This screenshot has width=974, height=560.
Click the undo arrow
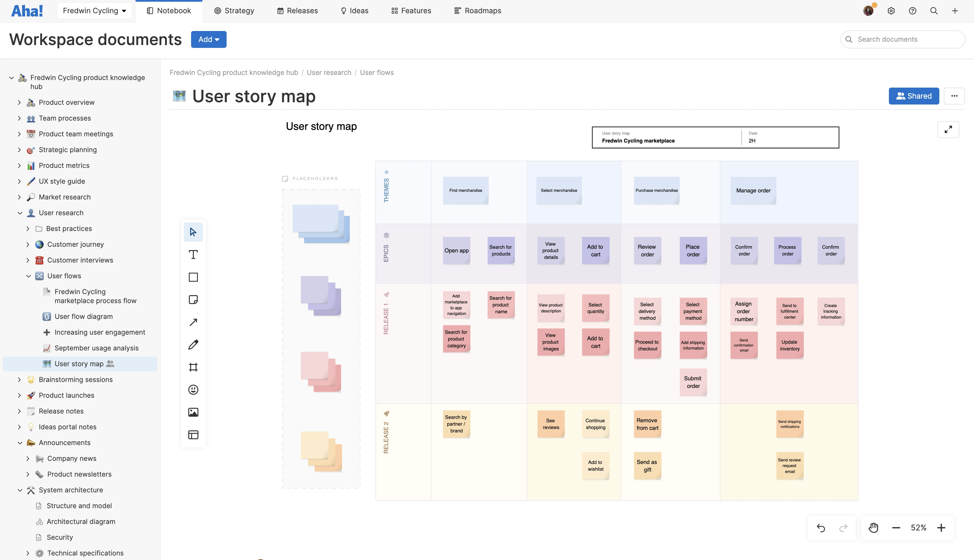[x=821, y=528]
